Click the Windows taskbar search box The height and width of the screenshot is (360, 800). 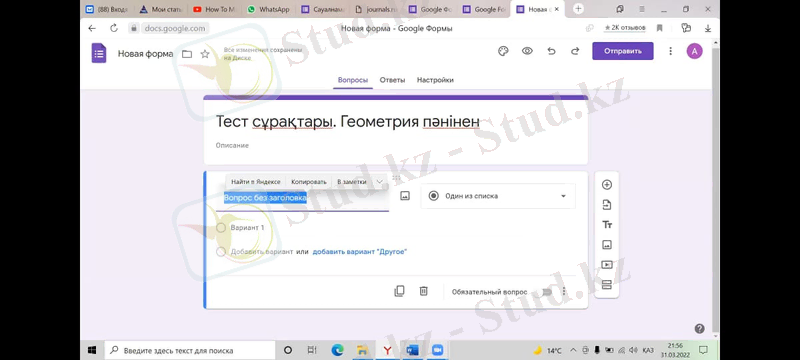(x=190, y=350)
